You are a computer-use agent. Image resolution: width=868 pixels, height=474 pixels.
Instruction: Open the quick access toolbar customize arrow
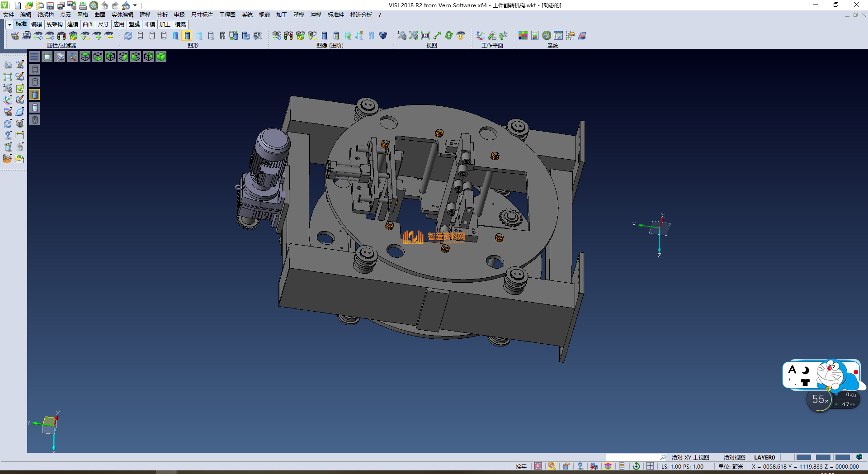point(135,5)
